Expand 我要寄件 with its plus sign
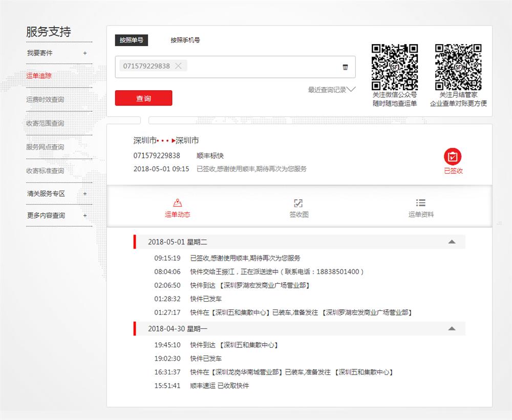Image resolution: width=512 pixels, height=420 pixels. coord(85,53)
